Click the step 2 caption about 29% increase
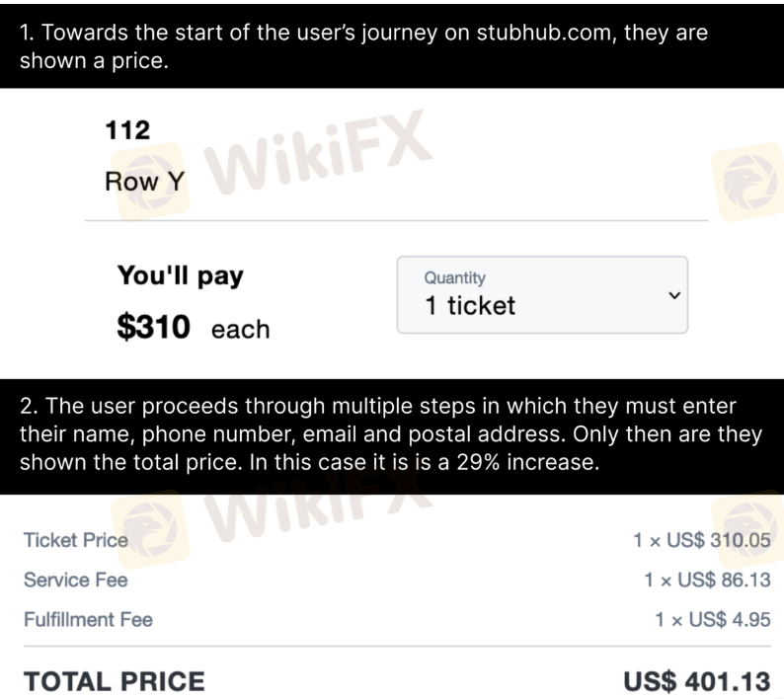The width and height of the screenshot is (784, 699). click(392, 435)
